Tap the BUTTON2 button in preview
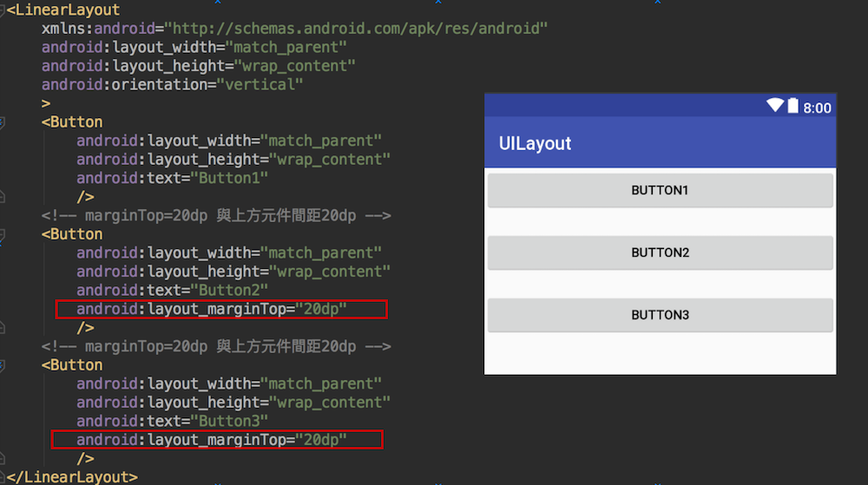Viewport: 868px width, 485px height. coord(660,252)
